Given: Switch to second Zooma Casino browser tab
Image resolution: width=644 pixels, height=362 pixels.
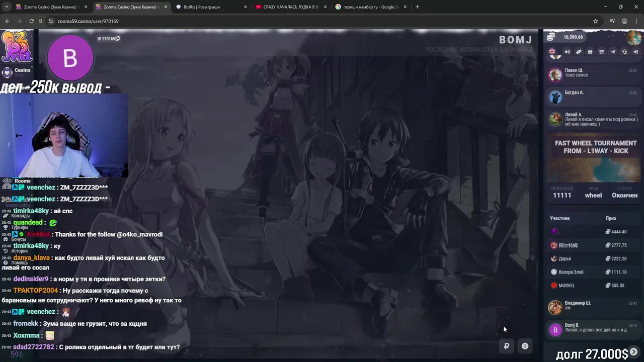Looking at the screenshot, I should pos(132,7).
